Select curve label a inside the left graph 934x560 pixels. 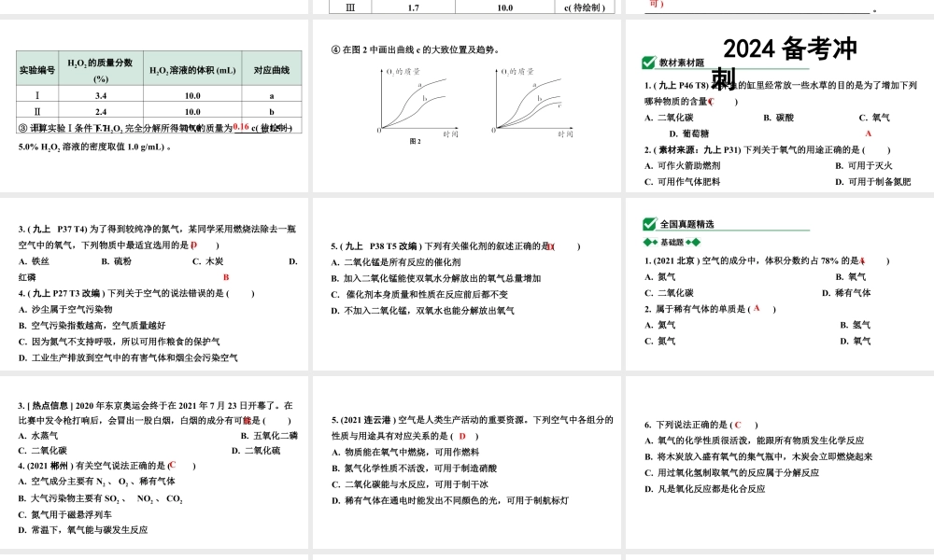coord(420,83)
